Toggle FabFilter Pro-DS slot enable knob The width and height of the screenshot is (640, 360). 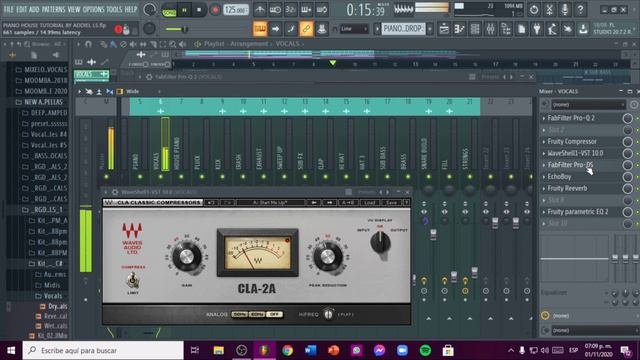(627, 165)
